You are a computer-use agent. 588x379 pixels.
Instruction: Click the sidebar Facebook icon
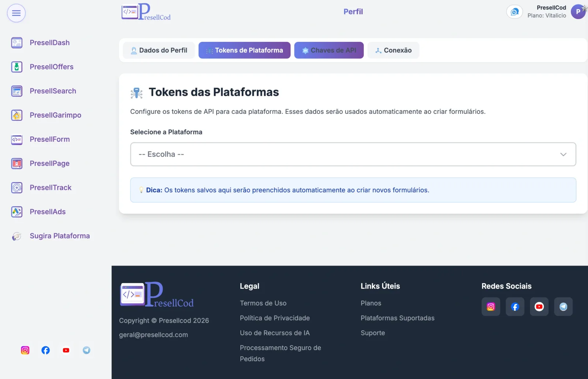click(46, 350)
